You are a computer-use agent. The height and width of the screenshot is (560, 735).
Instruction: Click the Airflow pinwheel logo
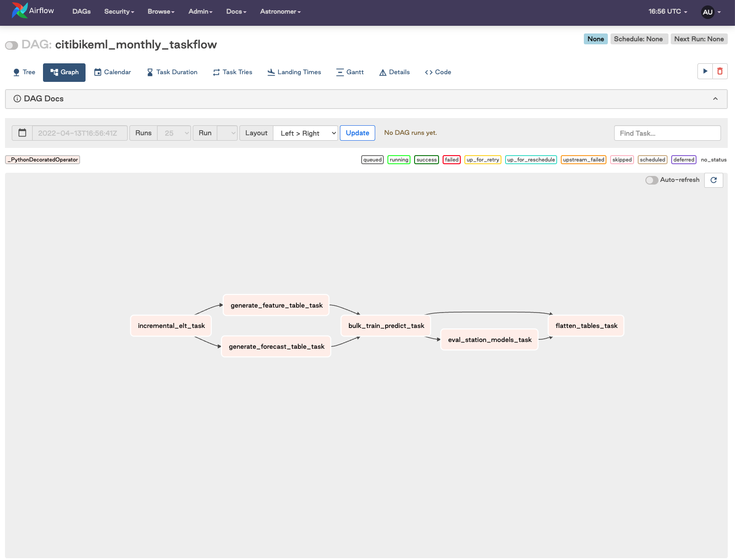coord(19,11)
